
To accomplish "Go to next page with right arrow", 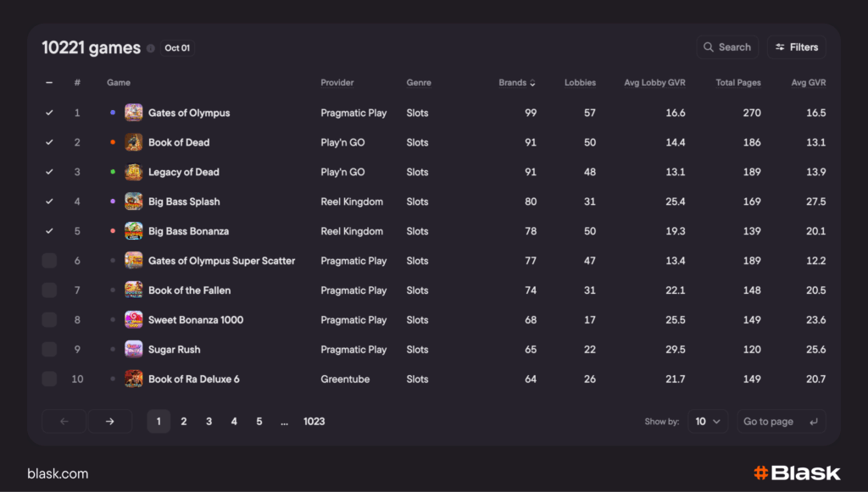I will [x=110, y=422].
